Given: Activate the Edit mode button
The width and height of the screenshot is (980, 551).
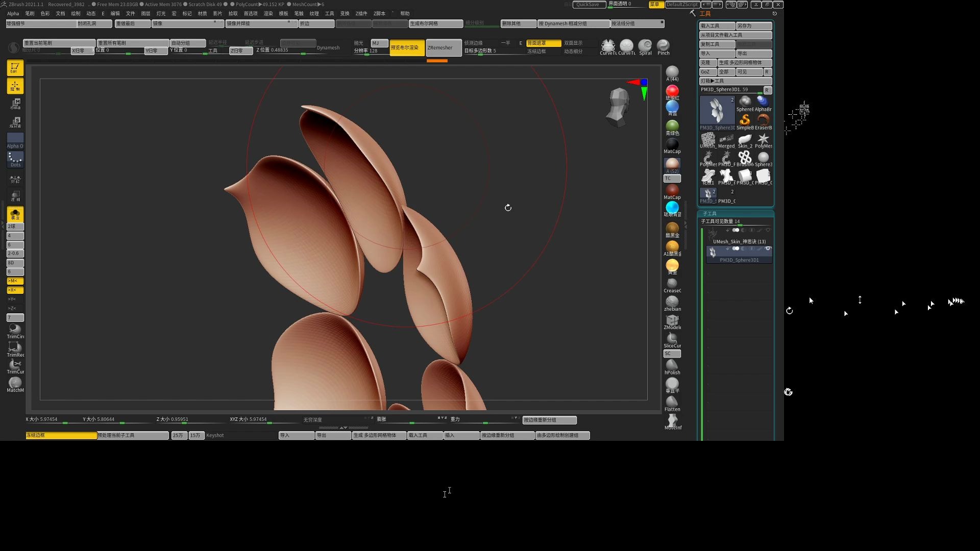Looking at the screenshot, I should pyautogui.click(x=15, y=68).
